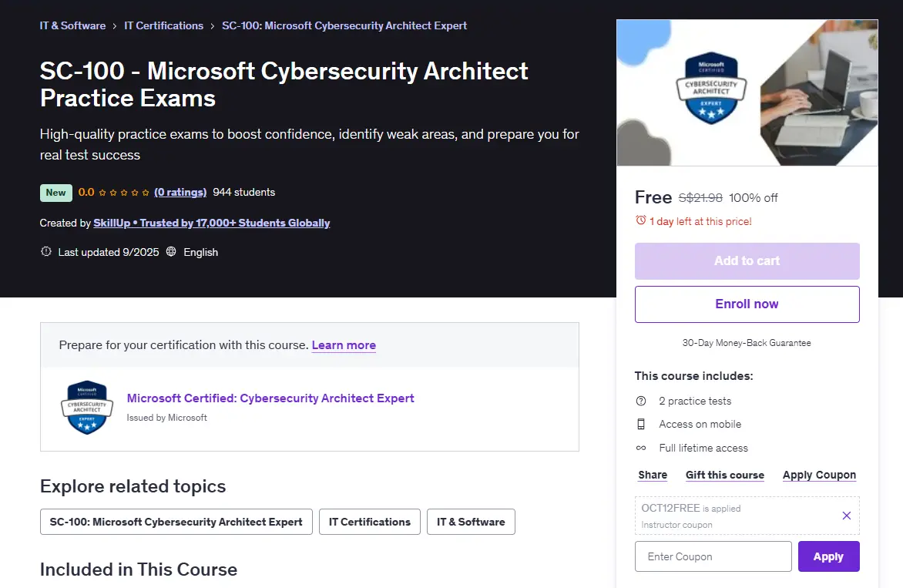Open the Learn more certification link

344,345
